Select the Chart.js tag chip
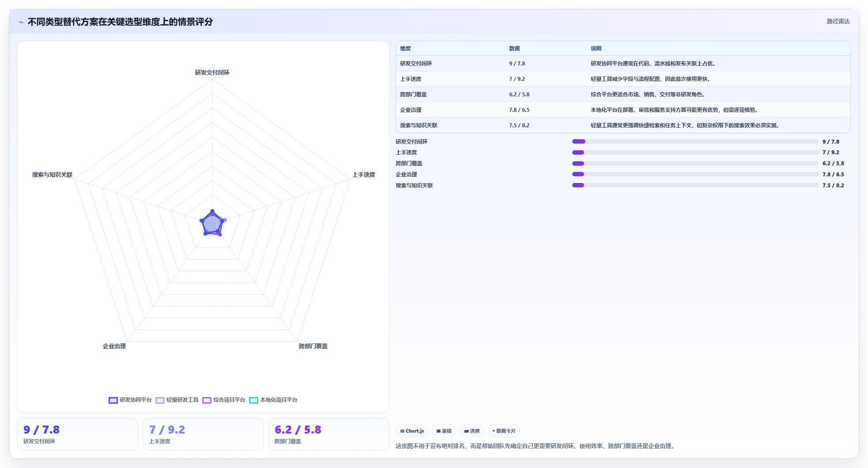This screenshot has height=468, width=868. [x=412, y=431]
